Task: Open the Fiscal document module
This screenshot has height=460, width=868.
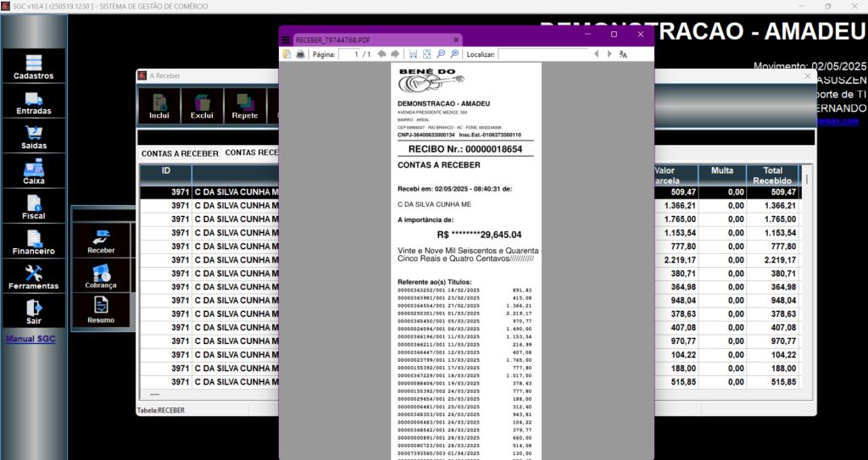Action: tap(34, 207)
